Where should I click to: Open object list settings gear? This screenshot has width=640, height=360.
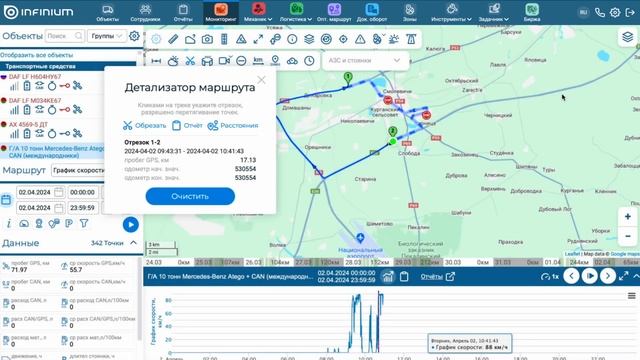(x=134, y=36)
